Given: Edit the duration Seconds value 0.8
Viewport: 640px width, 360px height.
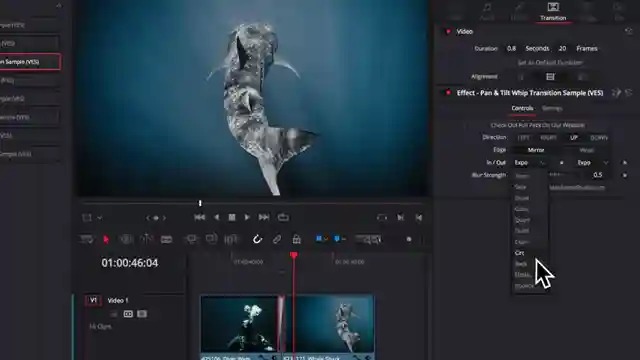Looking at the screenshot, I should pos(511,49).
